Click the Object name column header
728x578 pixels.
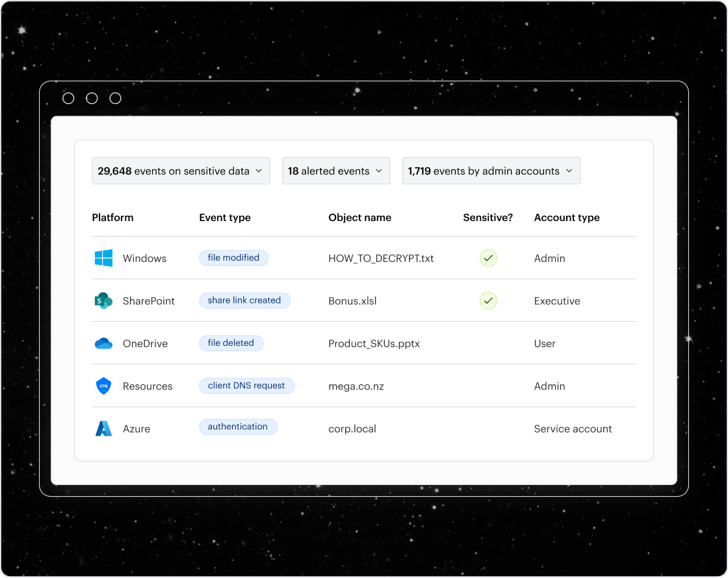coord(359,218)
